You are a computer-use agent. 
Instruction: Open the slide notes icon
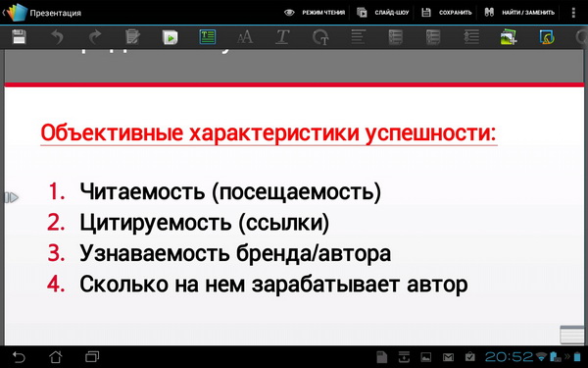[x=132, y=37]
